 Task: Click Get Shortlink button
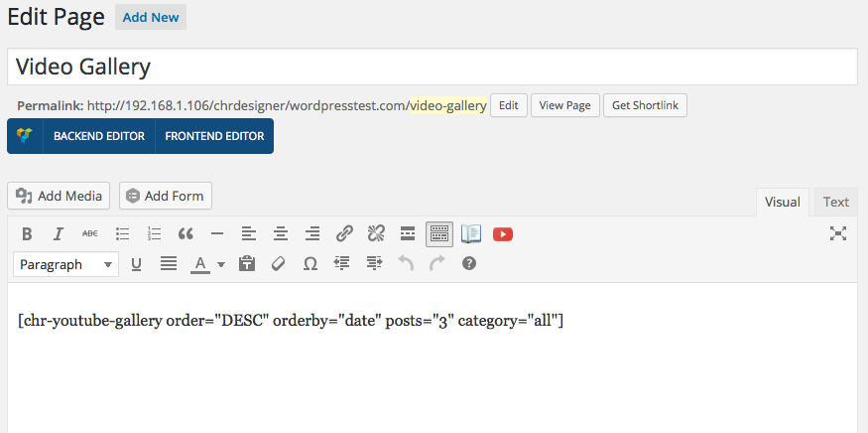coord(645,105)
